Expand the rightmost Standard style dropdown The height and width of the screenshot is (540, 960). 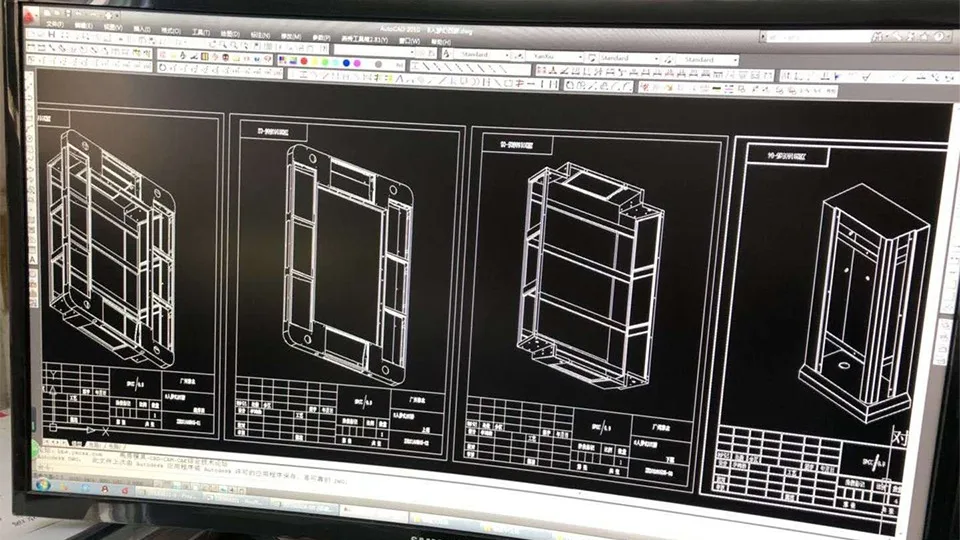coord(735,60)
